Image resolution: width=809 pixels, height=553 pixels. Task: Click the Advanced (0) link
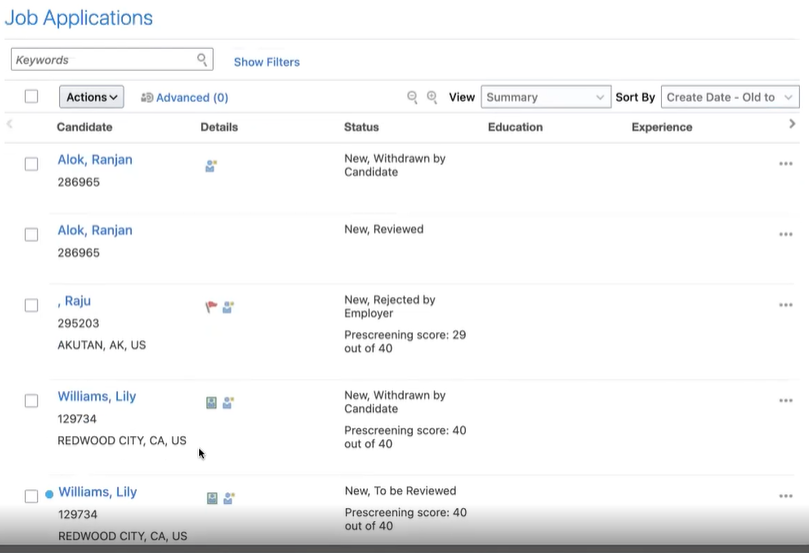pyautogui.click(x=192, y=97)
